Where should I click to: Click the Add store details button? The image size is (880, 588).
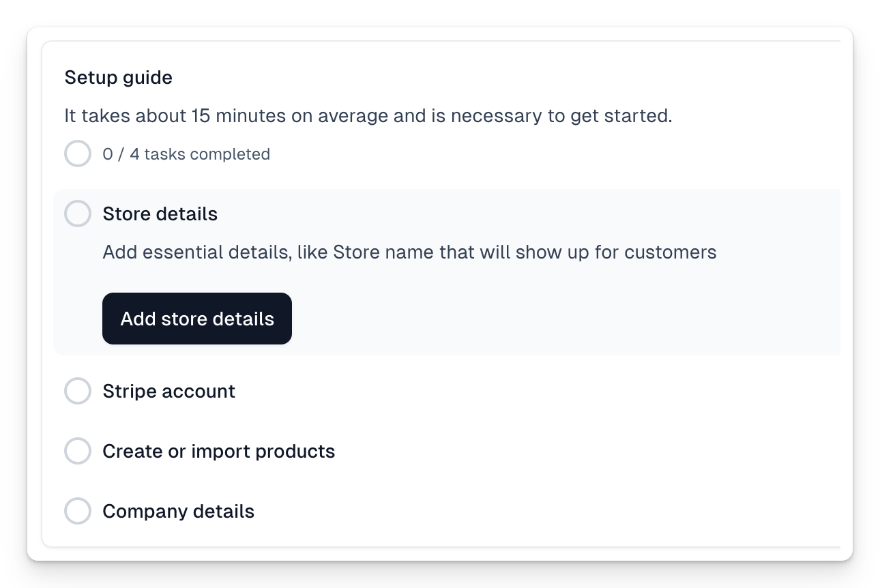coord(197,319)
